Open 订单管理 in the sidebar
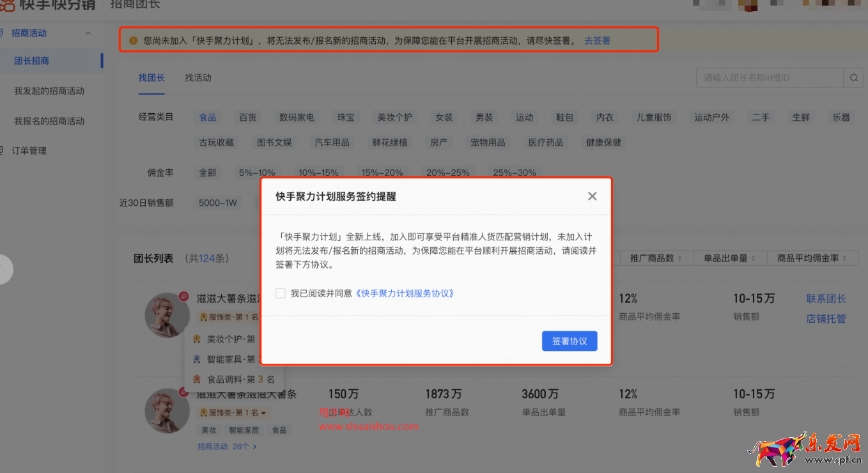This screenshot has height=473, width=868. [x=29, y=151]
